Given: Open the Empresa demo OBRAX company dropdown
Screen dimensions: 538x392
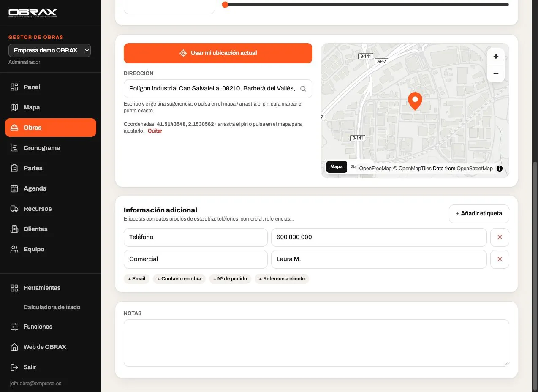Looking at the screenshot, I should [49, 50].
